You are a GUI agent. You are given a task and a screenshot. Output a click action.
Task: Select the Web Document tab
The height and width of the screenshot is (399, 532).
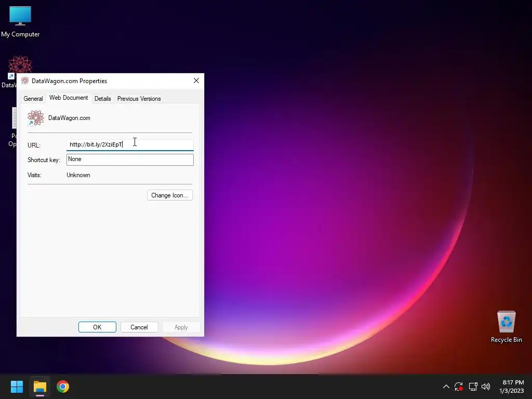pyautogui.click(x=69, y=98)
